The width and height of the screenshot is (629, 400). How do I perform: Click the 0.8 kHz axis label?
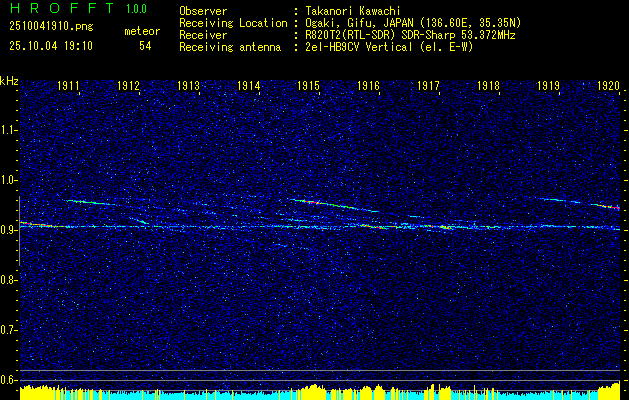click(x=8, y=280)
